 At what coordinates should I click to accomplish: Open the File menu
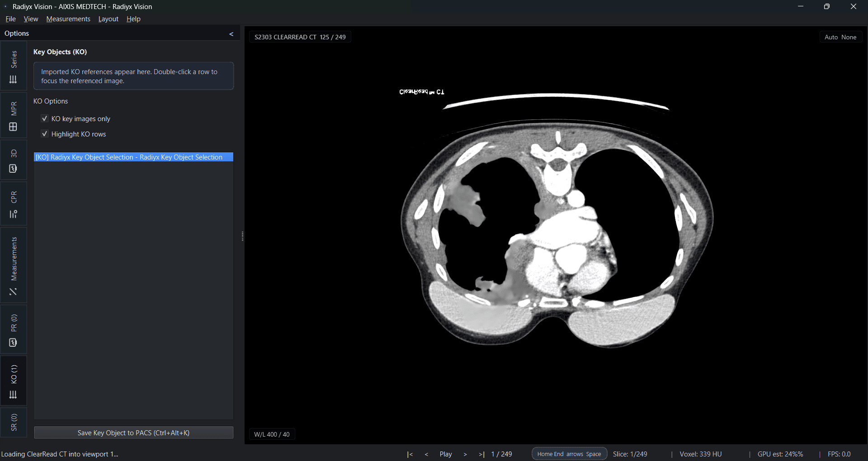10,19
